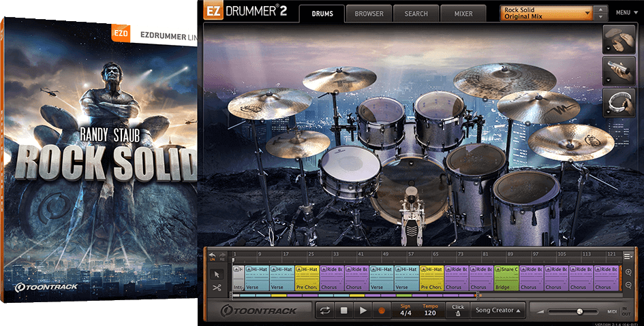Step to previous preset with up arrow
Image resolution: width=644 pixels, height=326 pixels.
tap(601, 10)
